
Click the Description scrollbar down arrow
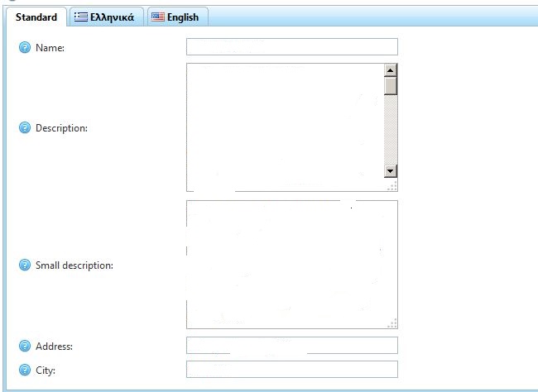click(391, 170)
